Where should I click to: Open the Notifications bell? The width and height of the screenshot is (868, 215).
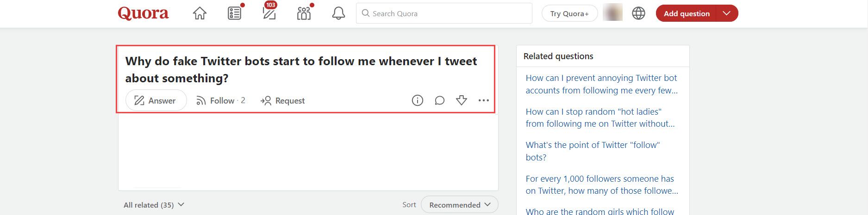tap(338, 13)
